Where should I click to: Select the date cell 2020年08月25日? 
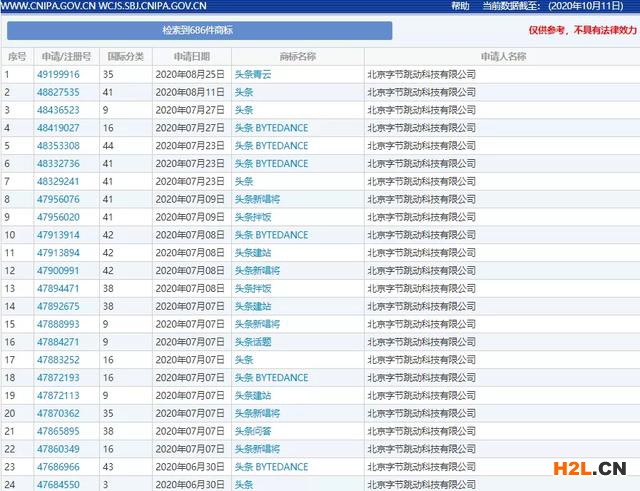tap(190, 74)
